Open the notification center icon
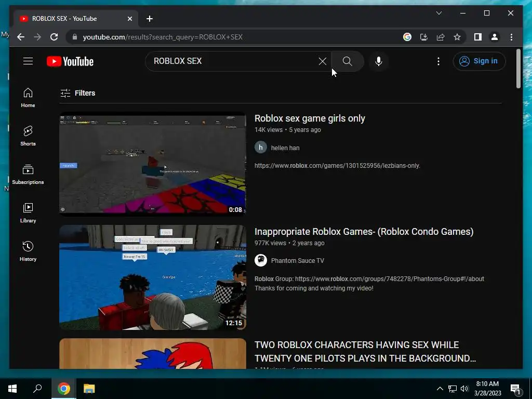532x399 pixels. point(516,389)
